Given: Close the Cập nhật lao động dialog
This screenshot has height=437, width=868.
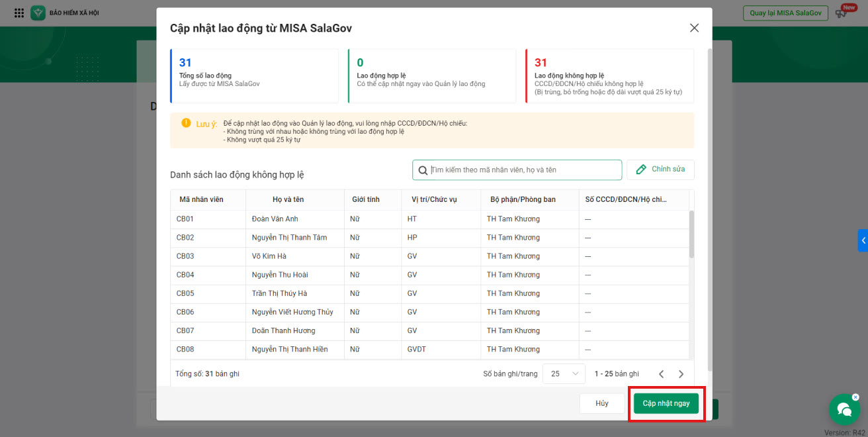Looking at the screenshot, I should (694, 28).
